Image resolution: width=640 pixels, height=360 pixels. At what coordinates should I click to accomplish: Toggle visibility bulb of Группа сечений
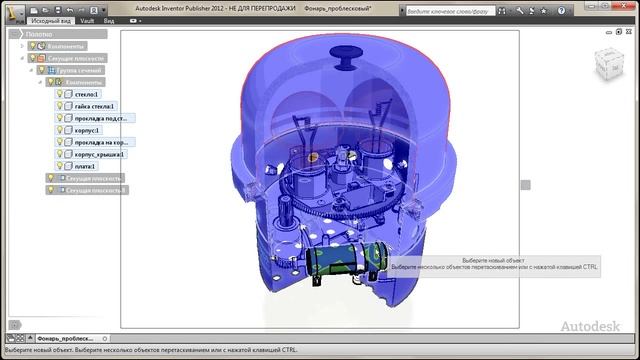[x=42, y=70]
